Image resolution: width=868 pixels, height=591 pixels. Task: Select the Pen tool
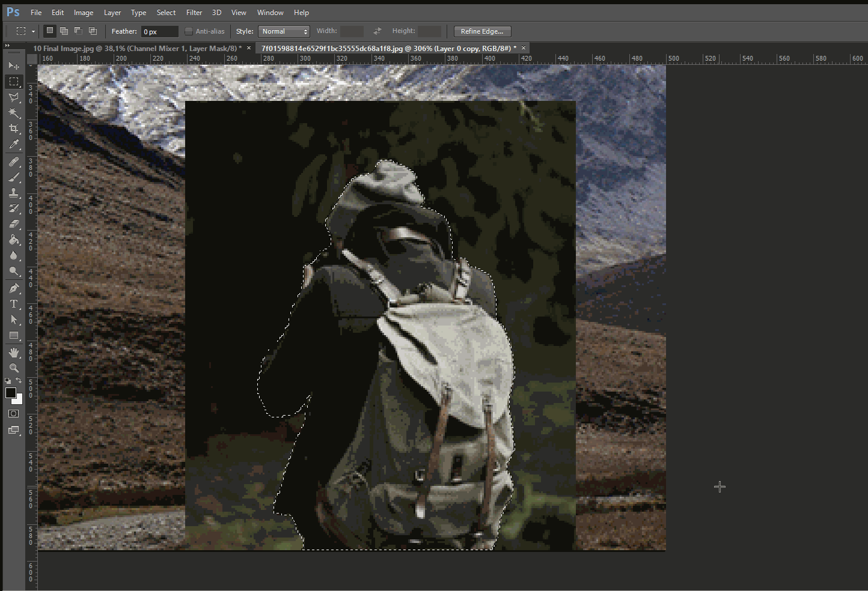[x=14, y=288]
